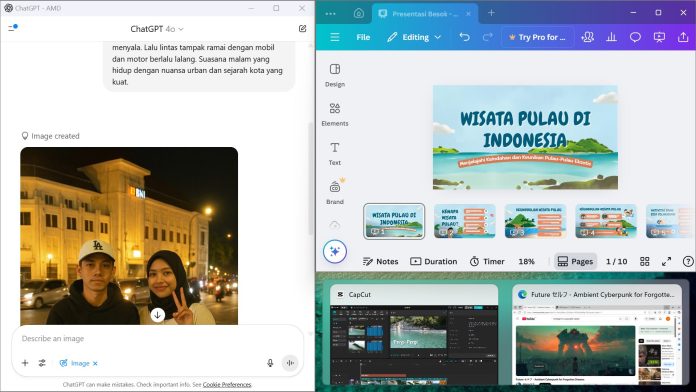This screenshot has height=392, width=696.
Task: Toggle the Pages view button
Action: tap(575, 261)
